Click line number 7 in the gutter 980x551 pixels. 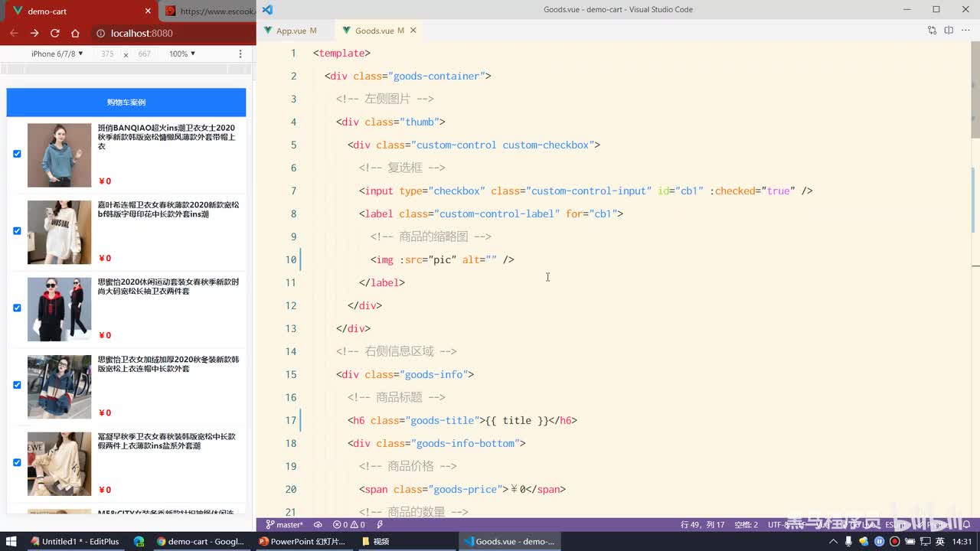pyautogui.click(x=293, y=191)
